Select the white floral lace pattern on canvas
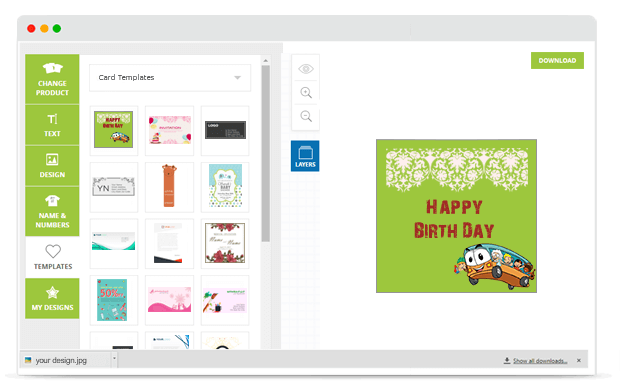 [x=457, y=169]
